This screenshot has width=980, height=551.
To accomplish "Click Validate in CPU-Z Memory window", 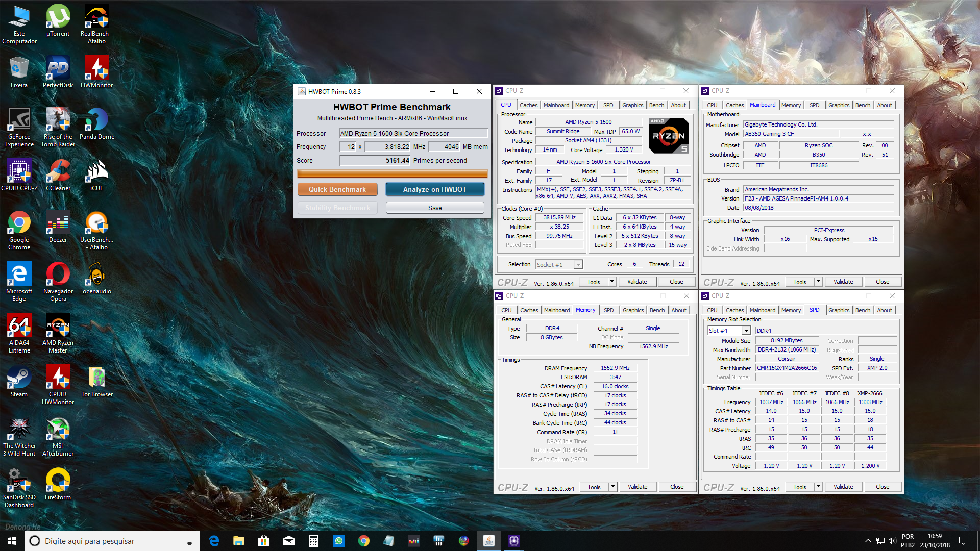I will tap(638, 487).
